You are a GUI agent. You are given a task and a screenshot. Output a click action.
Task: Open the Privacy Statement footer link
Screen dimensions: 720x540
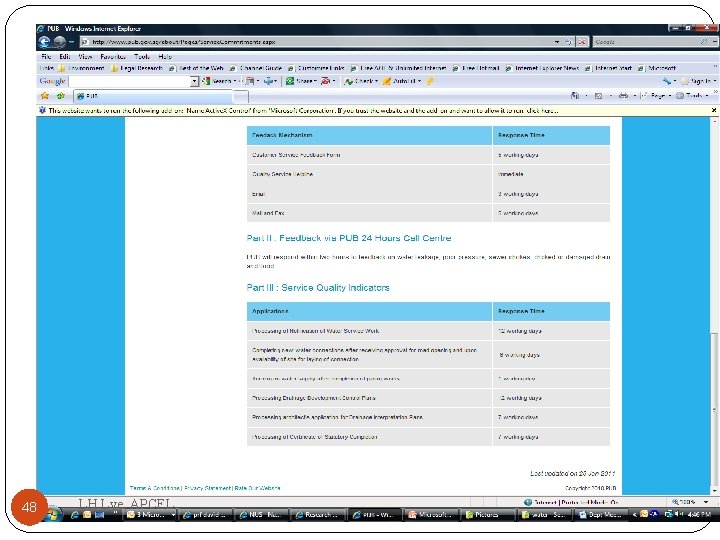point(208,488)
